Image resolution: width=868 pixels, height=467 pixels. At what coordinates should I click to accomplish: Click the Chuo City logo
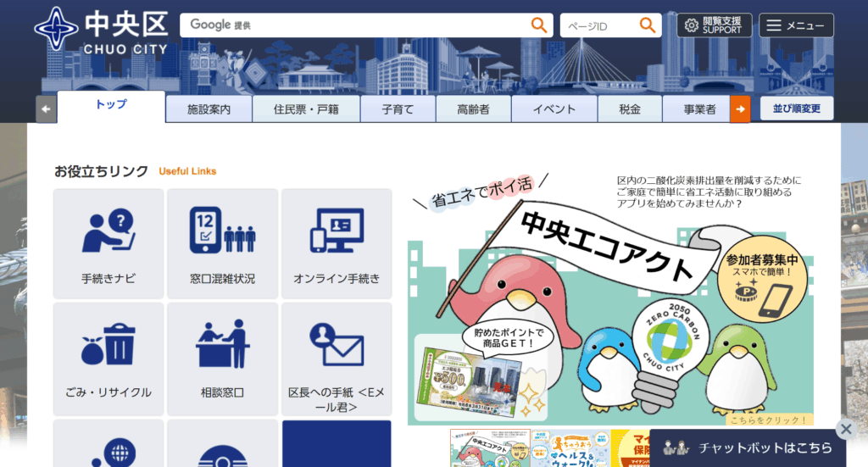[102, 31]
